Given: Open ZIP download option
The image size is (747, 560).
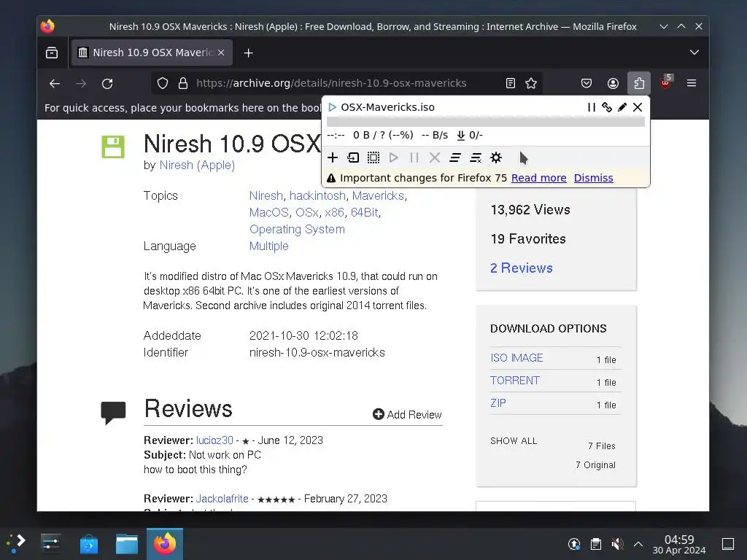Looking at the screenshot, I should pos(498,402).
